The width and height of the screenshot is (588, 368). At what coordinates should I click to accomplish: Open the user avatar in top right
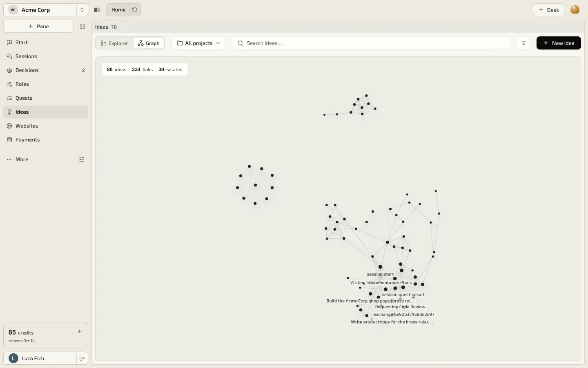tap(575, 10)
